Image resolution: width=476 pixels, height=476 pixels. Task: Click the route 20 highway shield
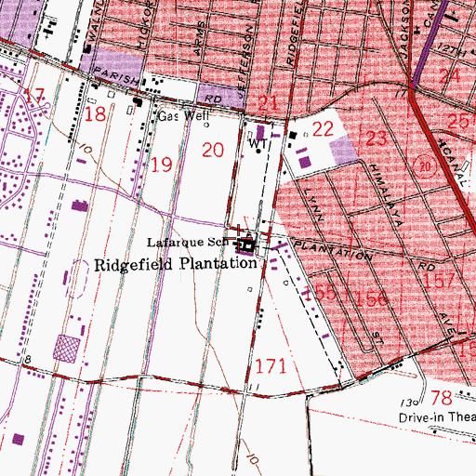[425, 167]
